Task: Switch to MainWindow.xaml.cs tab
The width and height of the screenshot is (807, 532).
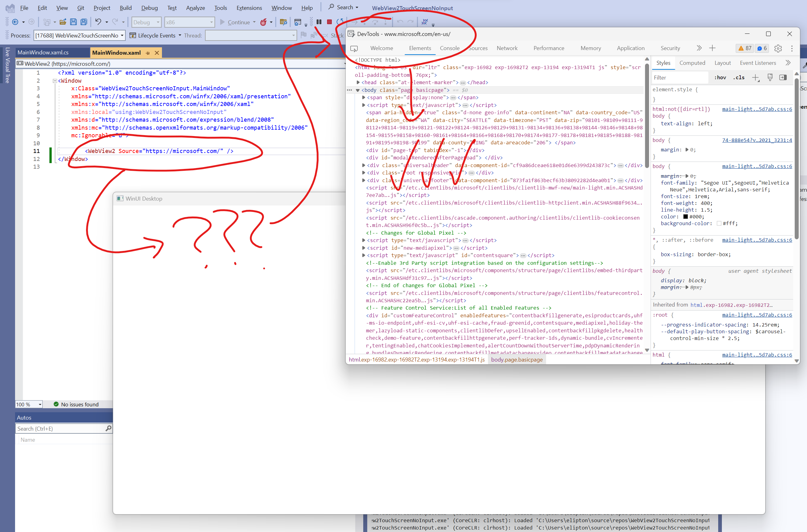Action: (43, 53)
